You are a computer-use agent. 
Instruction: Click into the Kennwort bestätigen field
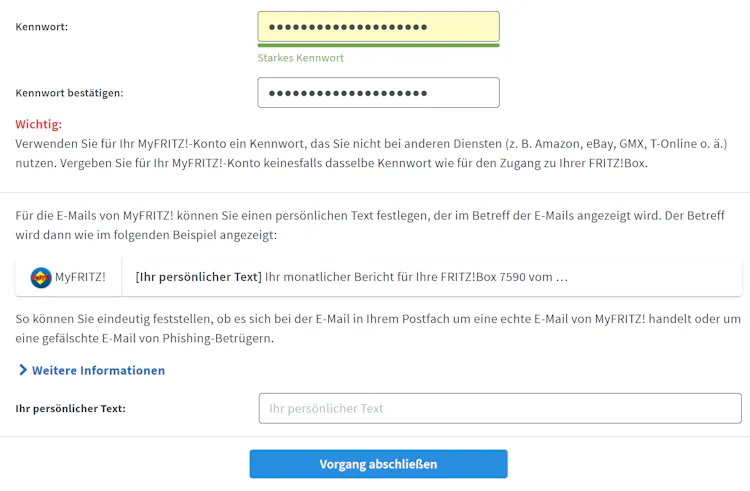click(378, 93)
